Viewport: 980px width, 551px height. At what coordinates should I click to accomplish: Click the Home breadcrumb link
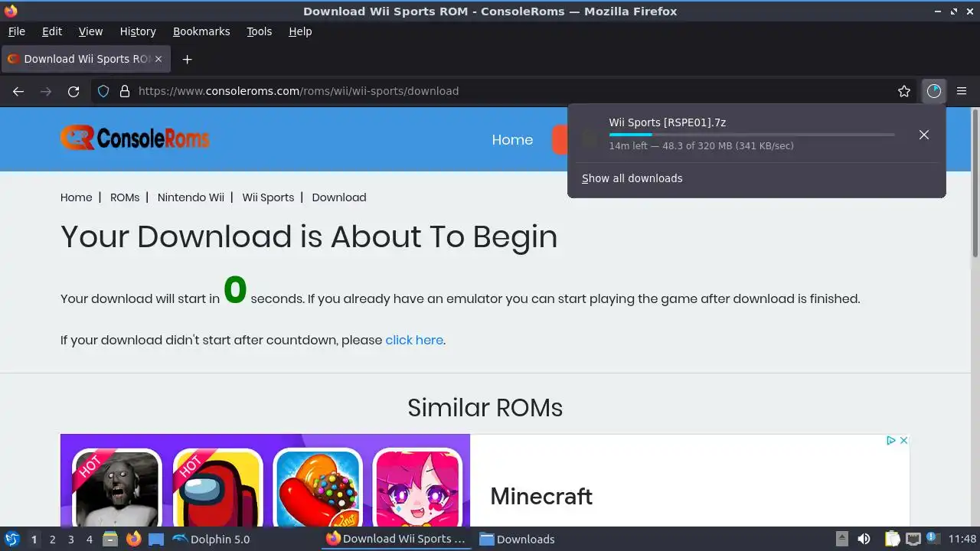coord(77,197)
